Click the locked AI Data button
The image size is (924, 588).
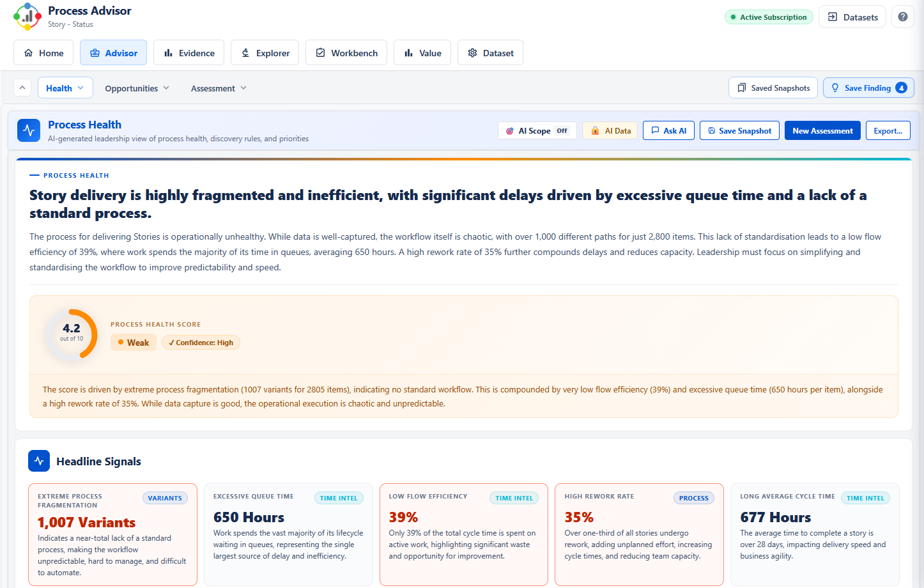click(610, 130)
